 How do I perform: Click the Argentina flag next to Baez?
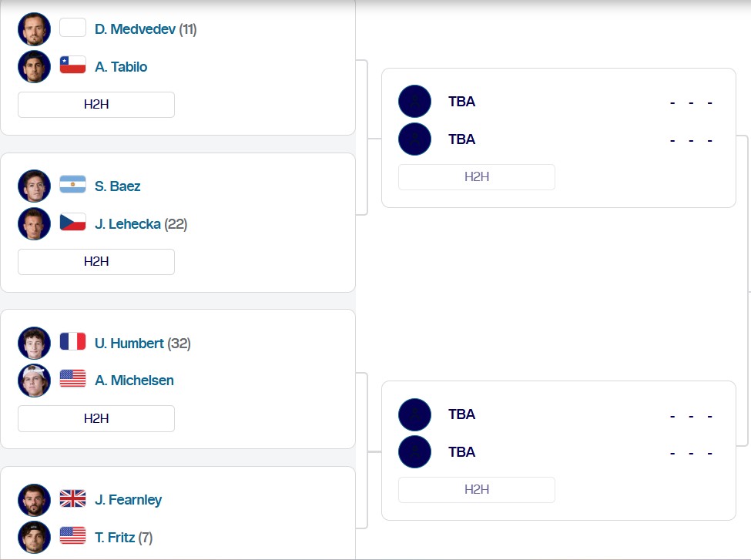coord(72,185)
